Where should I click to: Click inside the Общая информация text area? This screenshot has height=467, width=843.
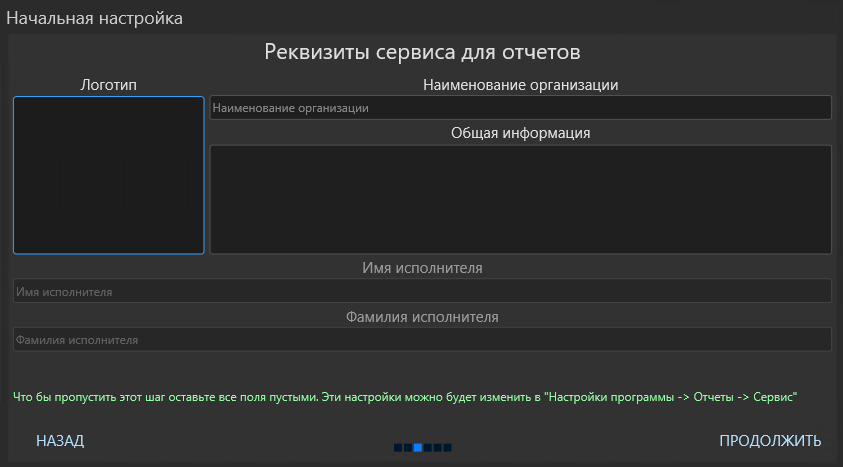pos(520,199)
